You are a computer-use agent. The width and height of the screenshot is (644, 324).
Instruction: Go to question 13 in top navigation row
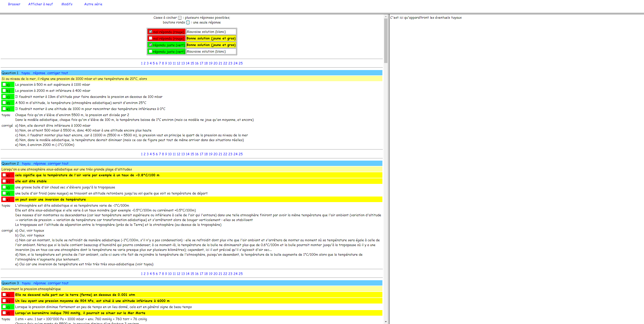(183, 63)
